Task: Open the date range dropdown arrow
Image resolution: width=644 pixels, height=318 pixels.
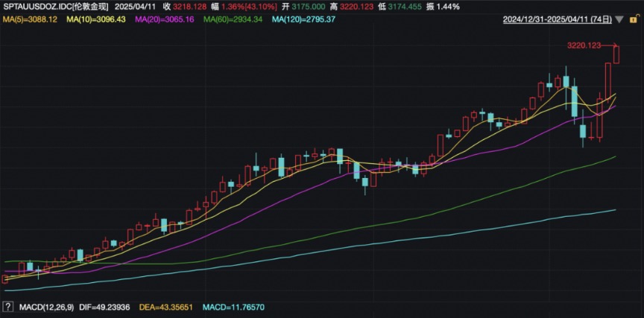Action: click(619, 19)
